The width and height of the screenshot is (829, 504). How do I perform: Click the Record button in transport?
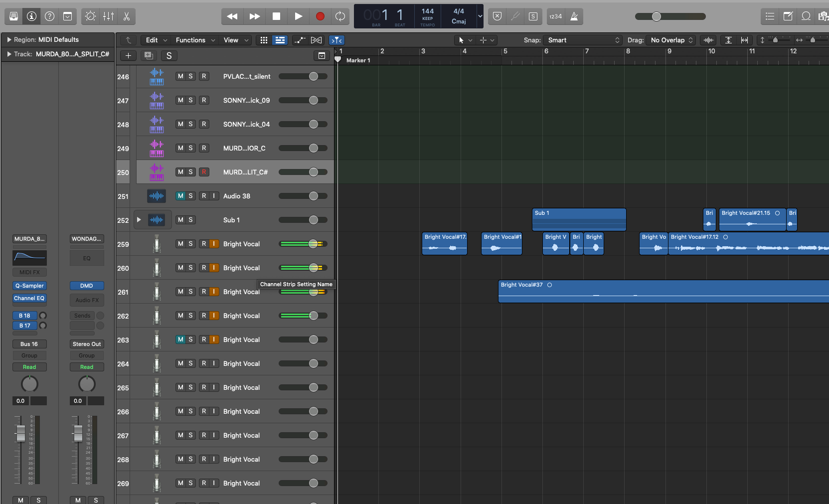pyautogui.click(x=320, y=16)
